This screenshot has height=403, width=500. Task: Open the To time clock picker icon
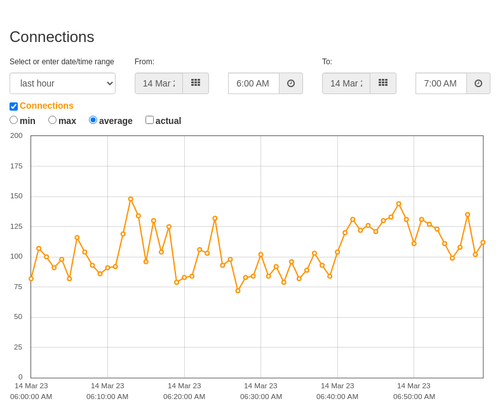[x=478, y=83]
